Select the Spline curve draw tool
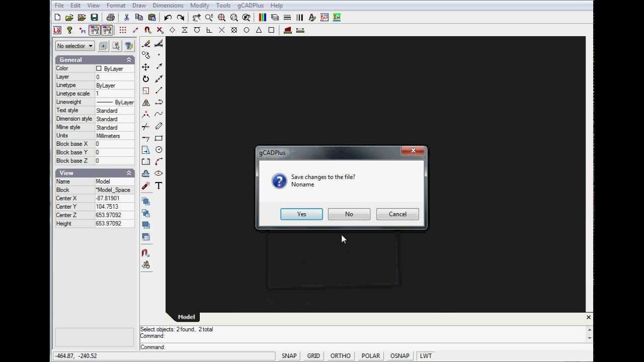The image size is (644, 362). 159,114
